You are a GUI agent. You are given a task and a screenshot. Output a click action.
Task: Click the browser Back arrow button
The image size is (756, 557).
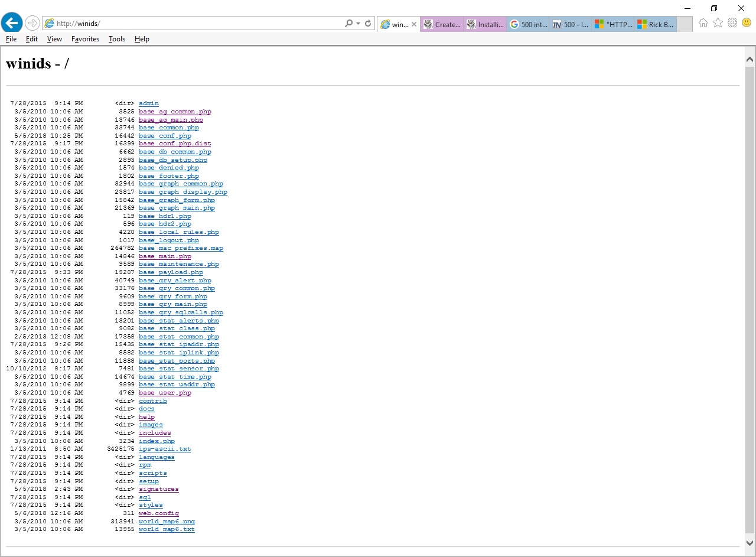click(12, 23)
